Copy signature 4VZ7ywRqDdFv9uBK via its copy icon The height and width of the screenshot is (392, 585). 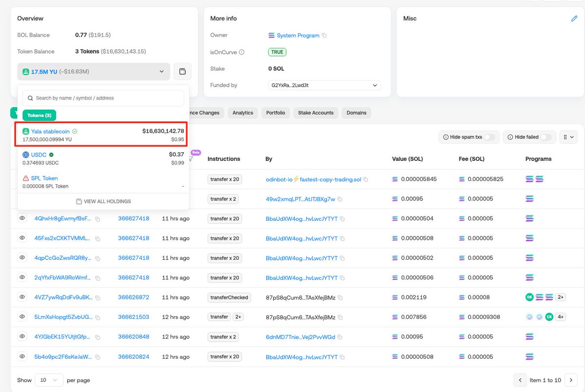[x=98, y=298]
